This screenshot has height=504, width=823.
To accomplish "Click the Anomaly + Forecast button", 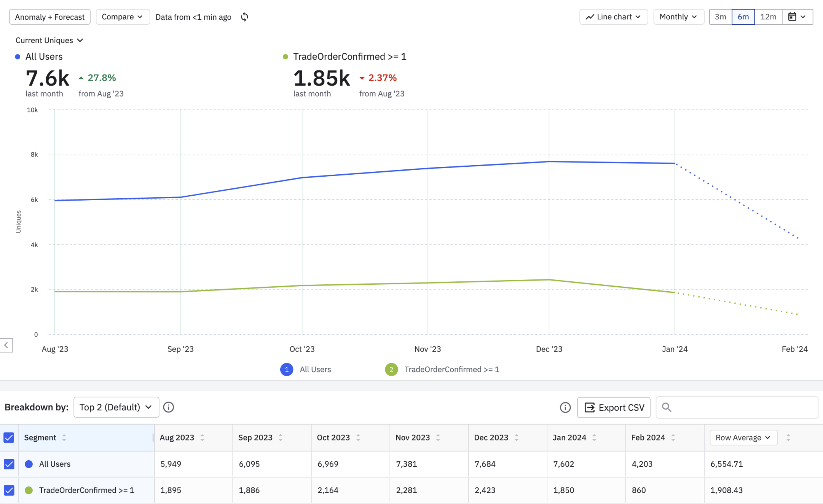I will pos(50,17).
